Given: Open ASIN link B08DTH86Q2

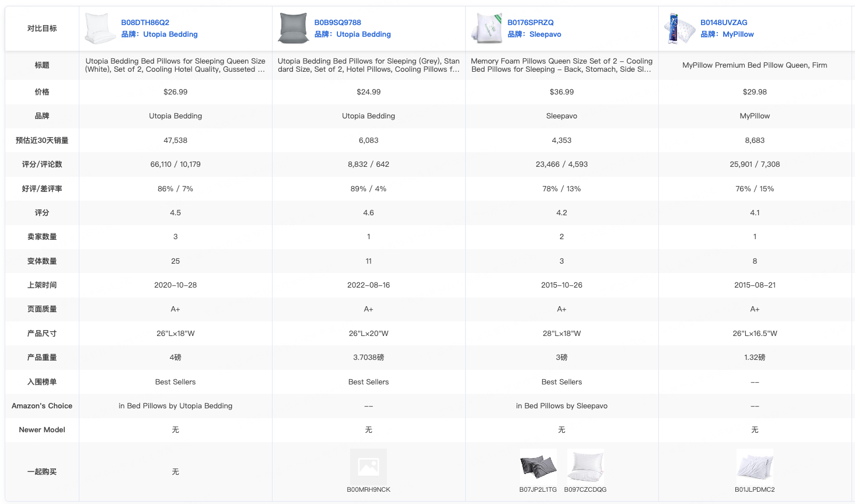Looking at the screenshot, I should [145, 22].
